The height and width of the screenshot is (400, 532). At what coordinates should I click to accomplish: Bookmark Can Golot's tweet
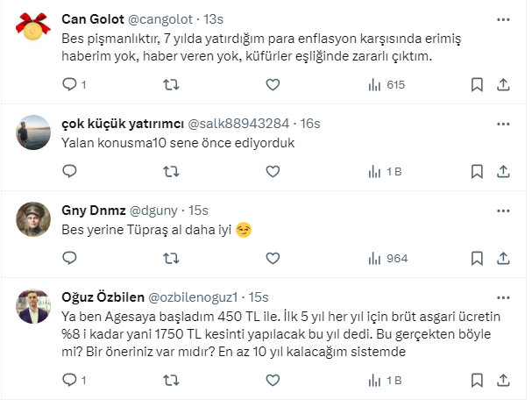pos(477,85)
